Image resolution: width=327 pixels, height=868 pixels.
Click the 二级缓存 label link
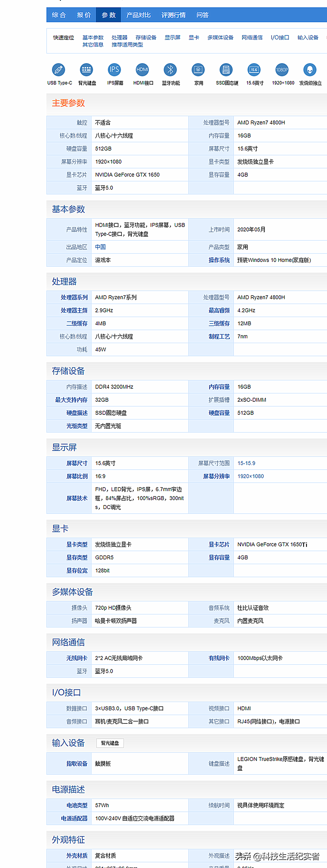(x=77, y=323)
